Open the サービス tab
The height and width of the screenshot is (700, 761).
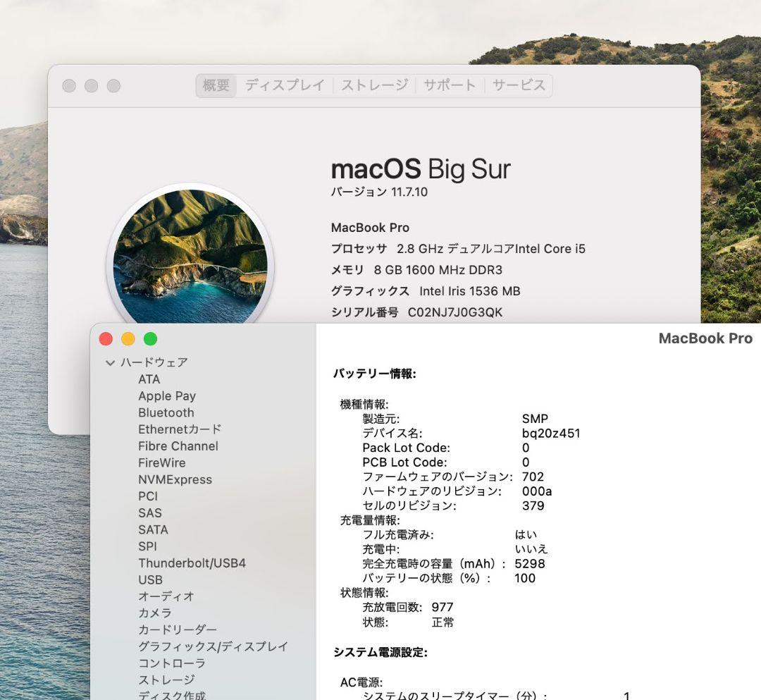pyautogui.click(x=519, y=85)
